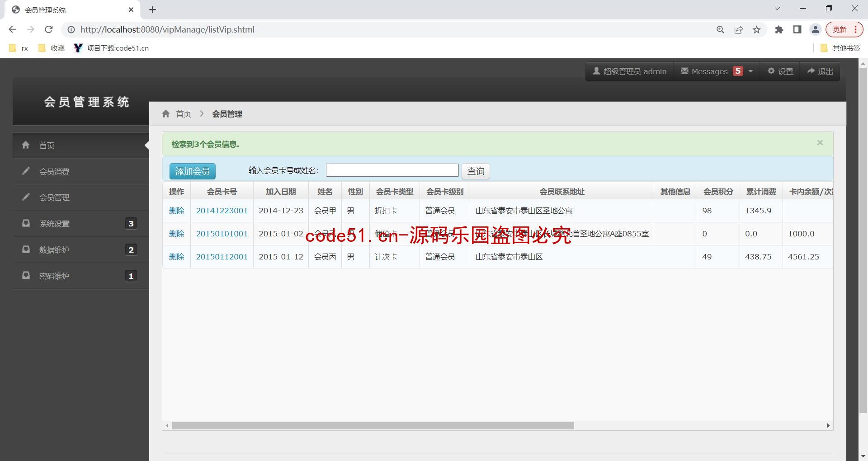This screenshot has height=461, width=868.
Task: Open the extensions puzzle icon
Action: [779, 29]
